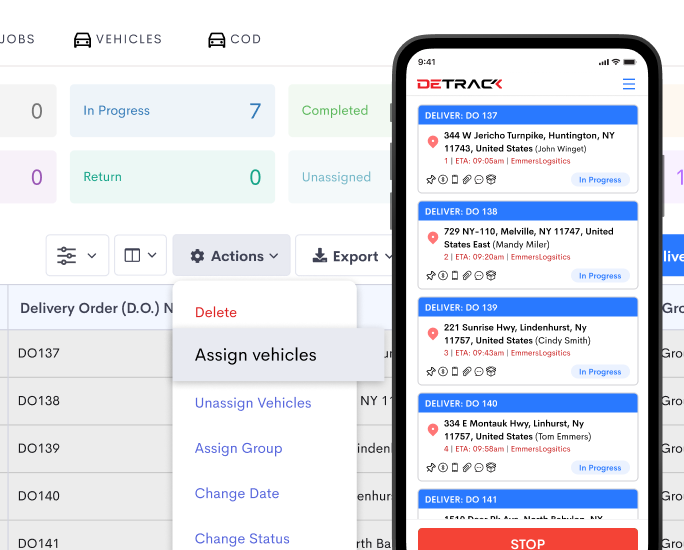
Task: Tap the Detrack logo on phone
Action: (x=460, y=84)
